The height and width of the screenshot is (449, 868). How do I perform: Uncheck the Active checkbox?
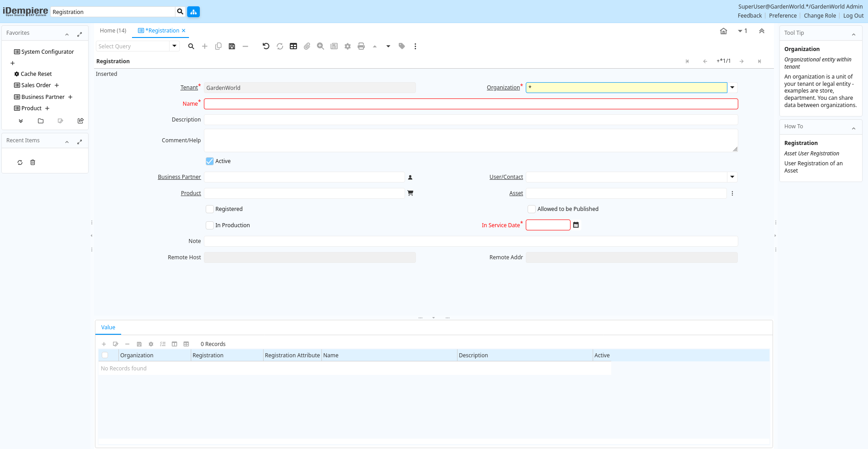[x=210, y=161]
